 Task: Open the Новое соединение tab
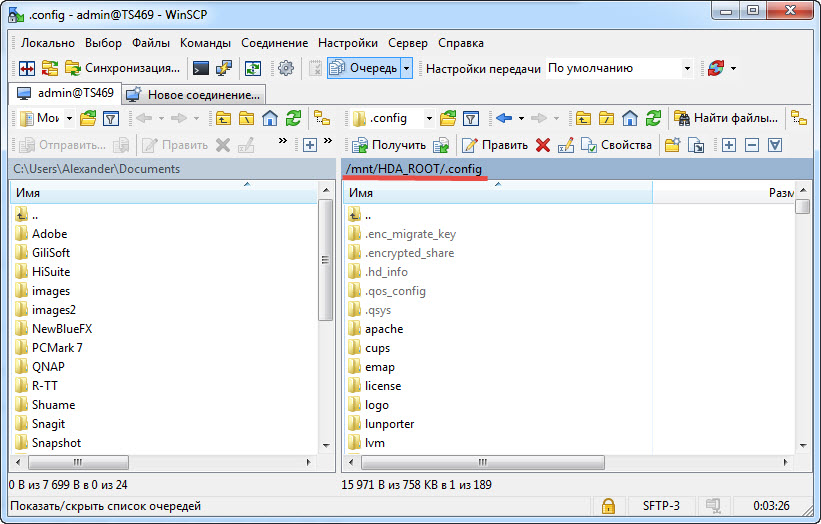tap(194, 95)
